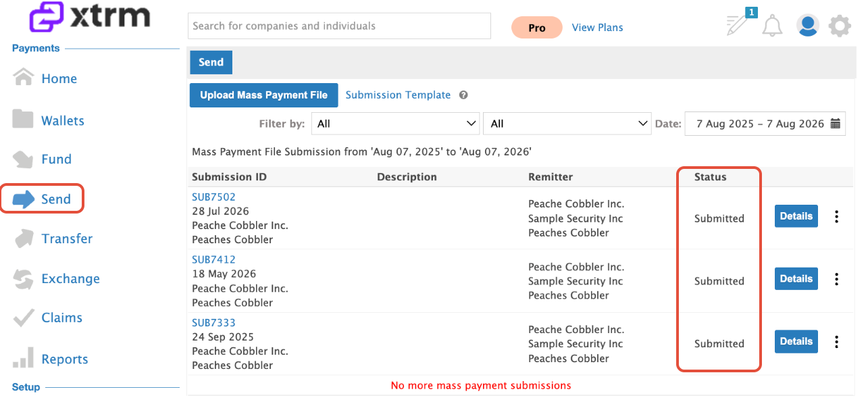Expand the first Filter by dropdown
This screenshot has height=400, width=868.
tap(396, 124)
